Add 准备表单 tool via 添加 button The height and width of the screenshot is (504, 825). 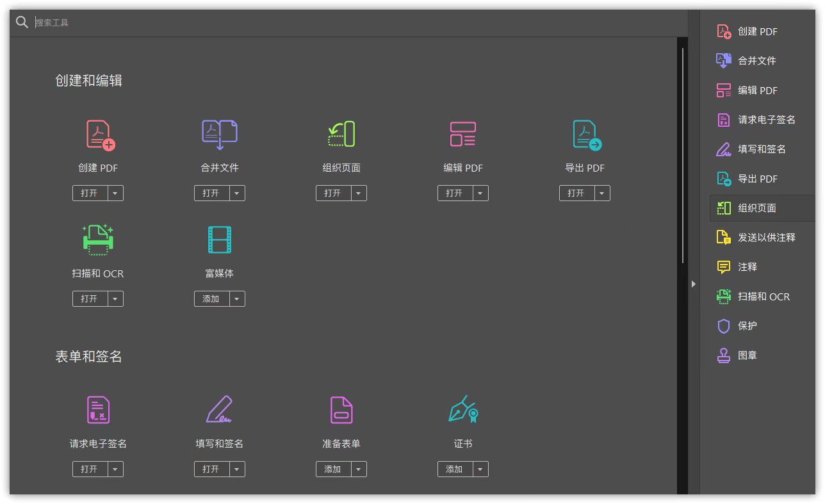(333, 469)
